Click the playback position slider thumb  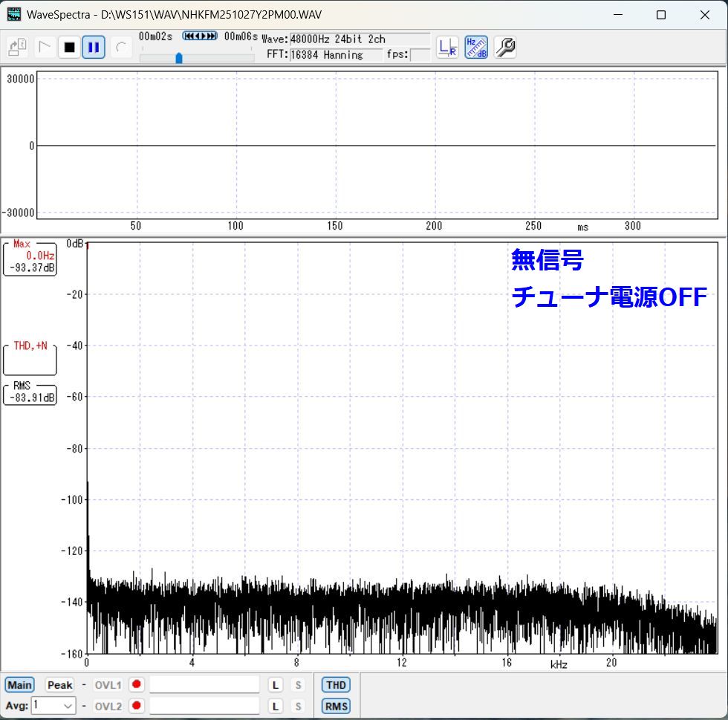coord(179,58)
